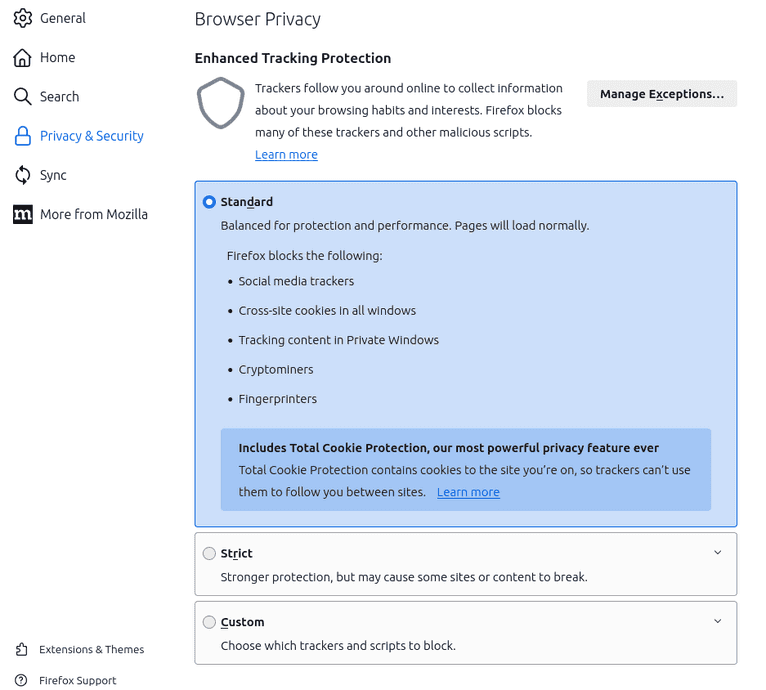
Task: Select the Custom protection radio button
Action: 209,622
